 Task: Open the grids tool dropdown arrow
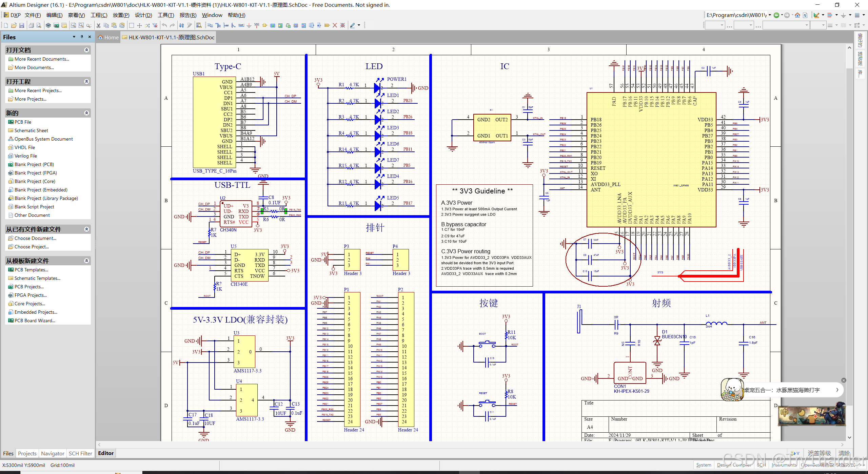click(x=864, y=15)
